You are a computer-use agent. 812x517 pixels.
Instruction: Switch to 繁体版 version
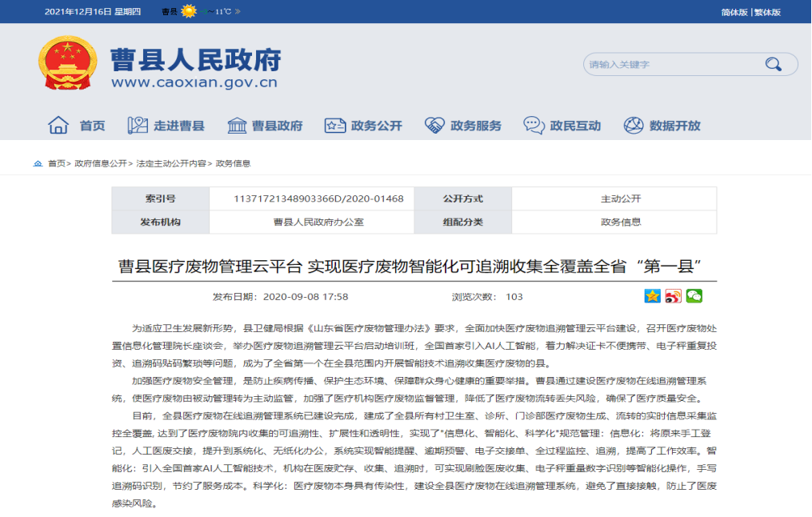[x=769, y=12]
